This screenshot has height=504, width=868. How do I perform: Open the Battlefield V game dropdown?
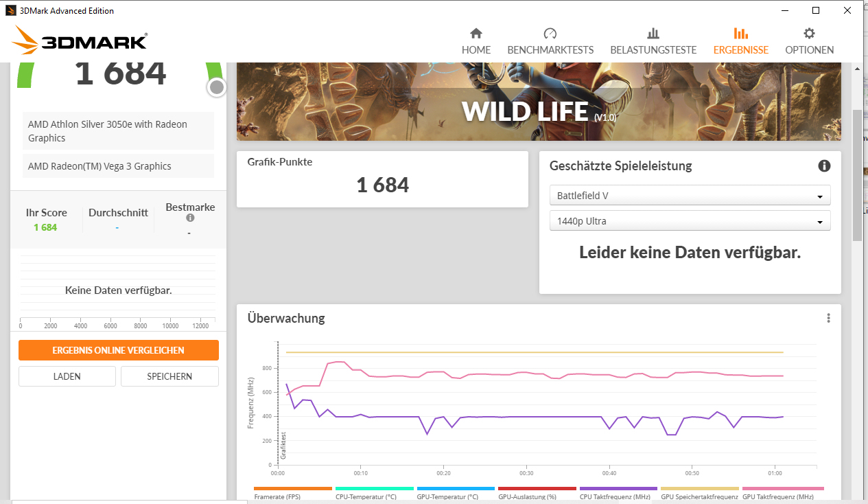coord(690,196)
